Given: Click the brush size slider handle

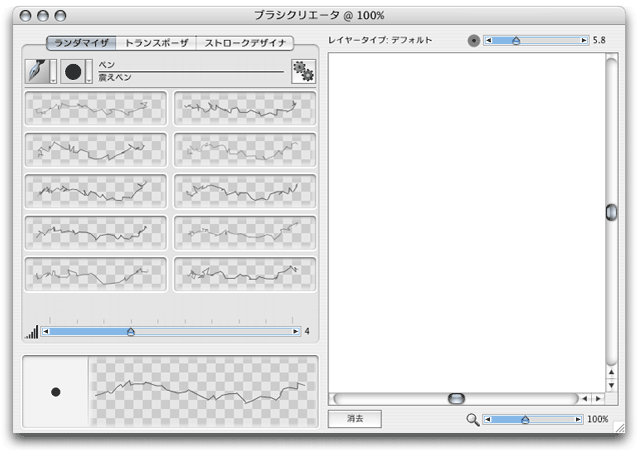Looking at the screenshot, I should point(516,41).
